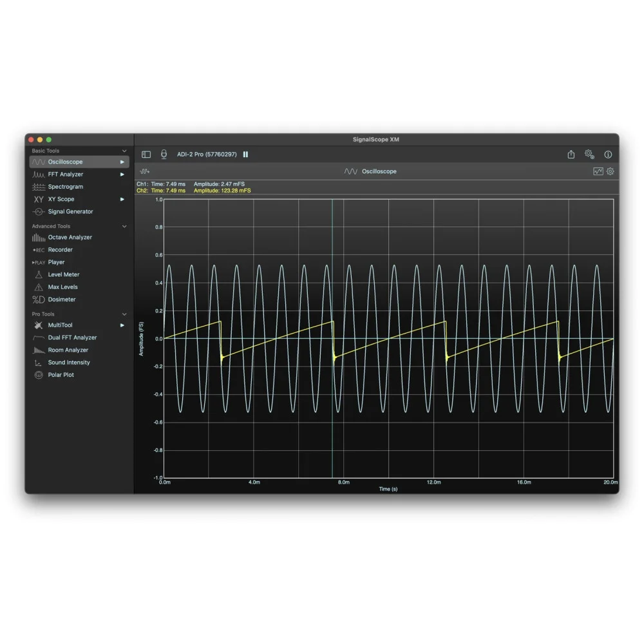The width and height of the screenshot is (644, 644).
Task: Click the Ch2 cursor readout row
Action: click(193, 191)
